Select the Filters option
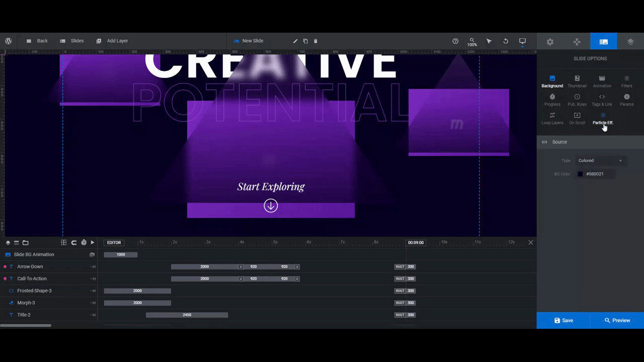This screenshot has width=644, height=362. [x=627, y=82]
